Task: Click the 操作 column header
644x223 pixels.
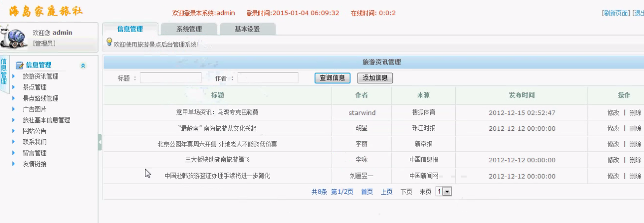Action: click(x=624, y=95)
